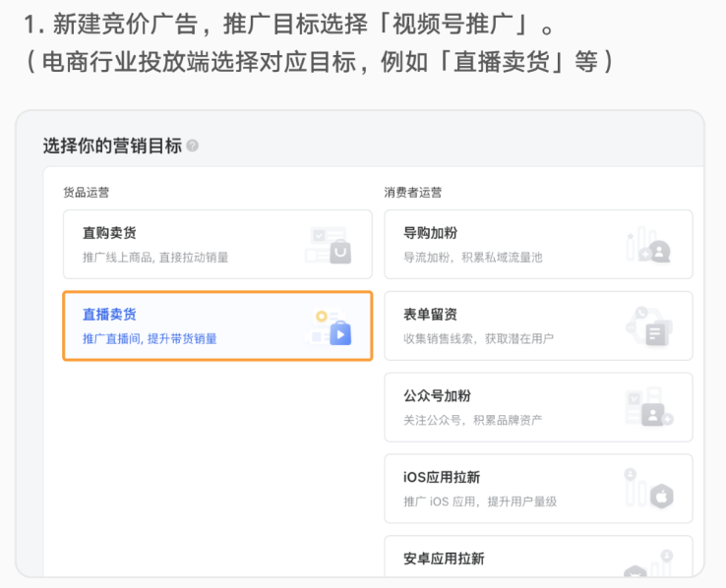Click the help icon beside 选择你的营销目标
The height and width of the screenshot is (588, 726).
pos(192,146)
